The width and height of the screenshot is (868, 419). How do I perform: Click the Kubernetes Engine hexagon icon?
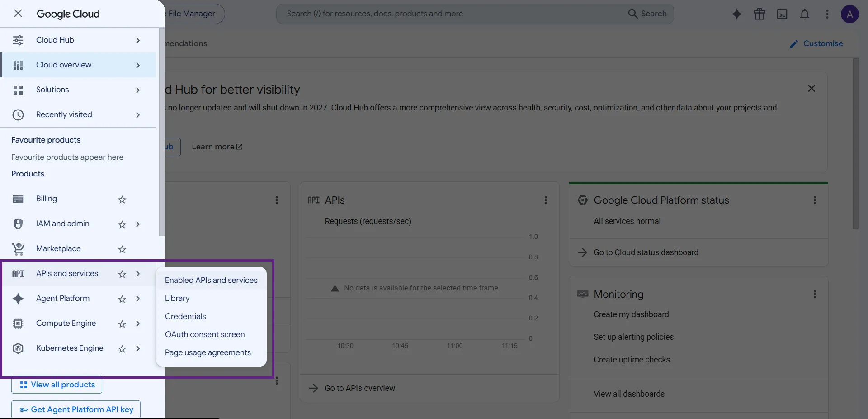point(18,348)
